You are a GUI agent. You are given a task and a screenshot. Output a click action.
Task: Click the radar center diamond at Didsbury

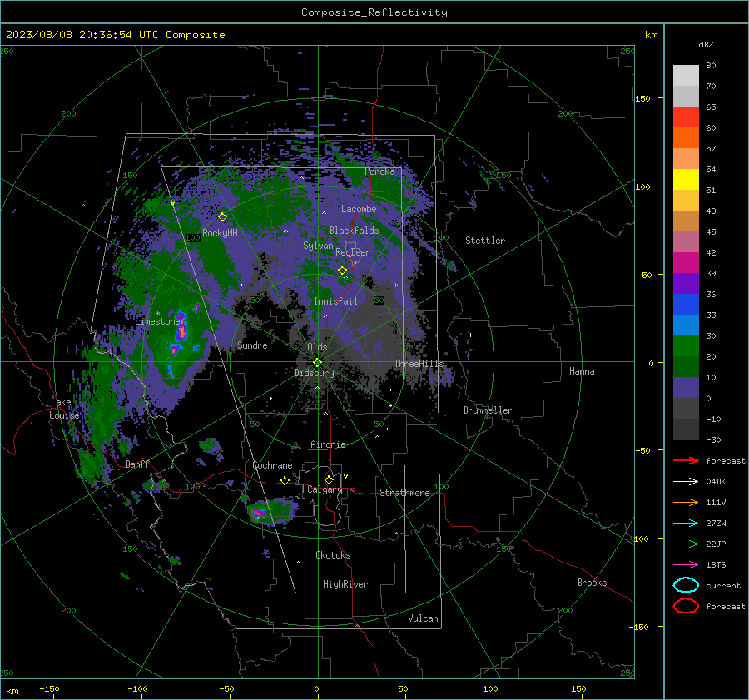pyautogui.click(x=317, y=363)
